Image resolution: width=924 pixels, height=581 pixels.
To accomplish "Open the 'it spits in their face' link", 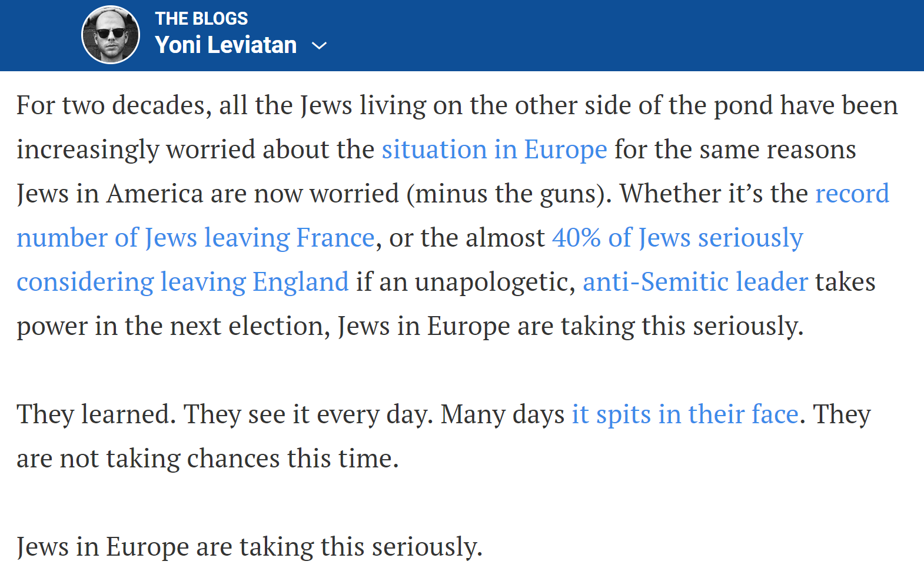I will pos(686,414).
